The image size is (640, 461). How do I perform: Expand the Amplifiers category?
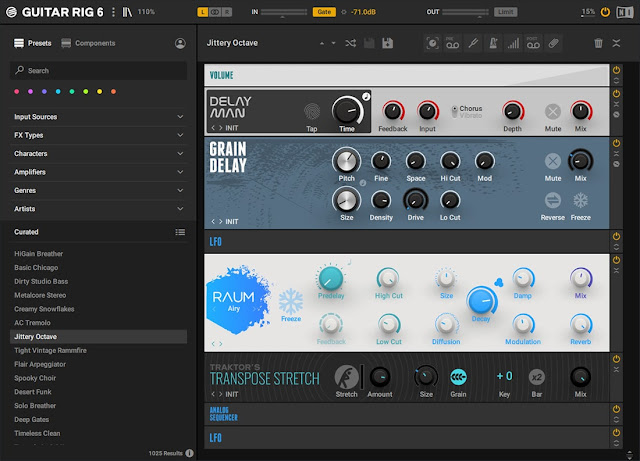point(98,172)
